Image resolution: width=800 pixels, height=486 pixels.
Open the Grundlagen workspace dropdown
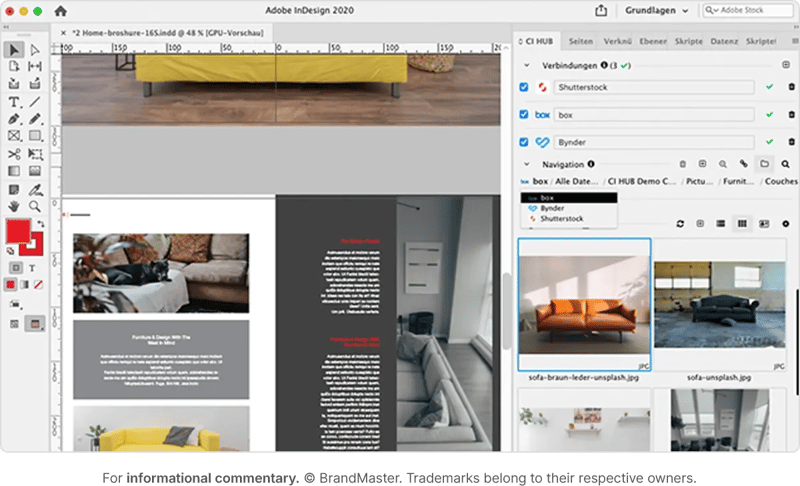tap(657, 10)
